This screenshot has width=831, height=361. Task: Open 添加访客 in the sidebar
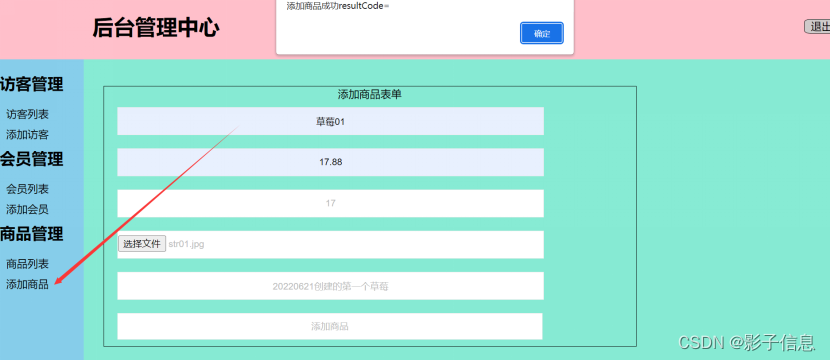pos(28,135)
